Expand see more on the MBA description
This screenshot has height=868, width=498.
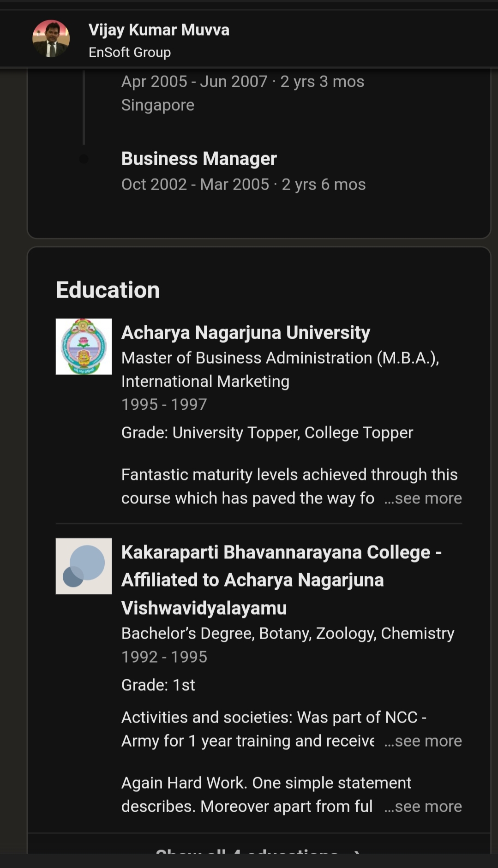click(x=423, y=498)
